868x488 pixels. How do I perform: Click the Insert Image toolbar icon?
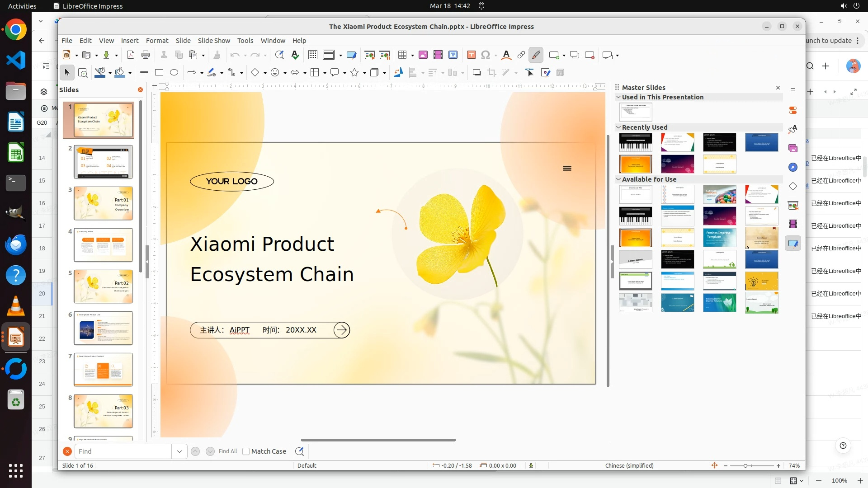(423, 55)
